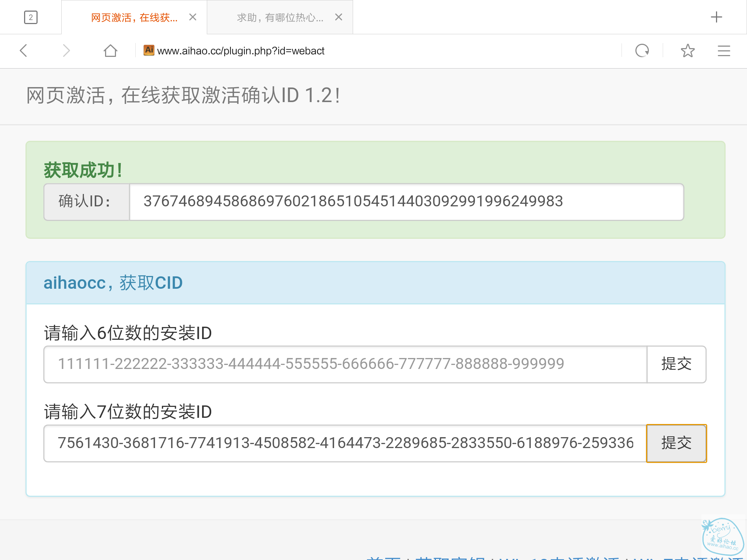
Task: Submit the 7-digit installation ID with 提交
Action: coord(676,443)
